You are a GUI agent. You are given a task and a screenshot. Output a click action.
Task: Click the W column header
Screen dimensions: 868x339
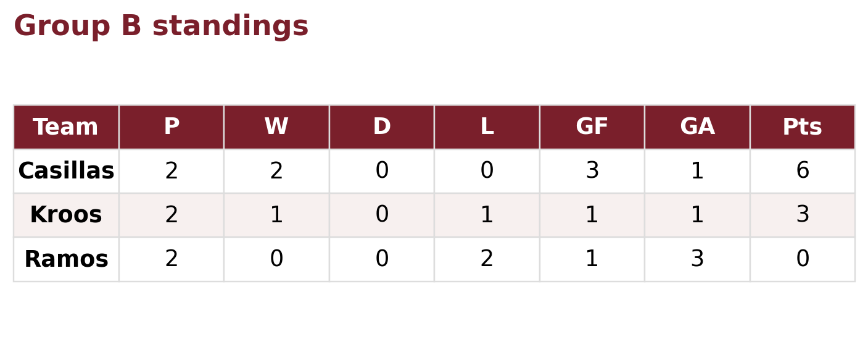click(276, 127)
